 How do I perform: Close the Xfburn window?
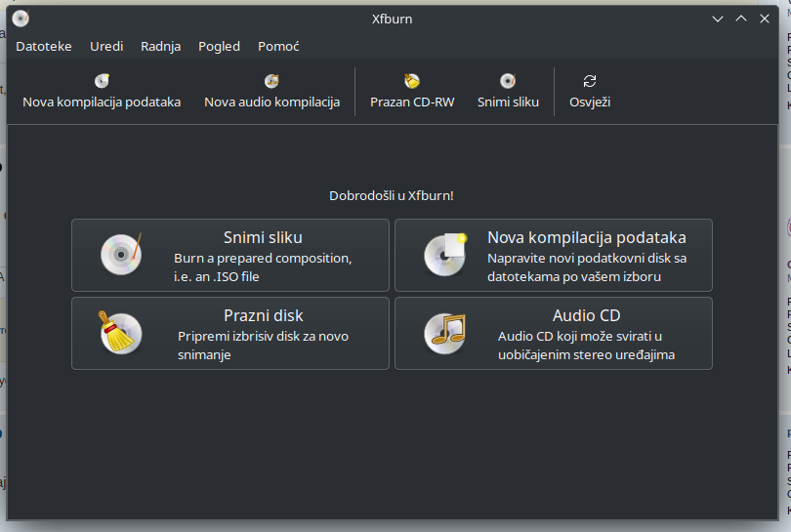pos(765,19)
